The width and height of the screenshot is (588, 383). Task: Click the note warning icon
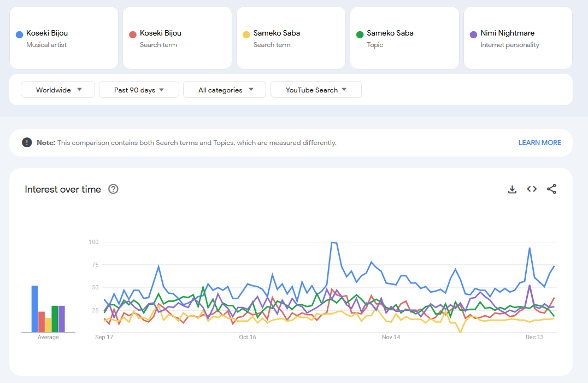click(27, 143)
